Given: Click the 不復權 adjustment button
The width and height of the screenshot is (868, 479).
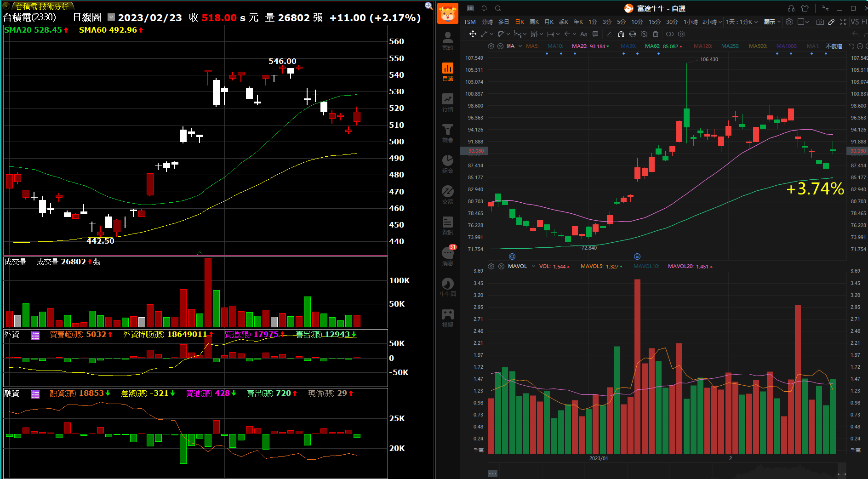Looking at the screenshot, I should pos(834,46).
